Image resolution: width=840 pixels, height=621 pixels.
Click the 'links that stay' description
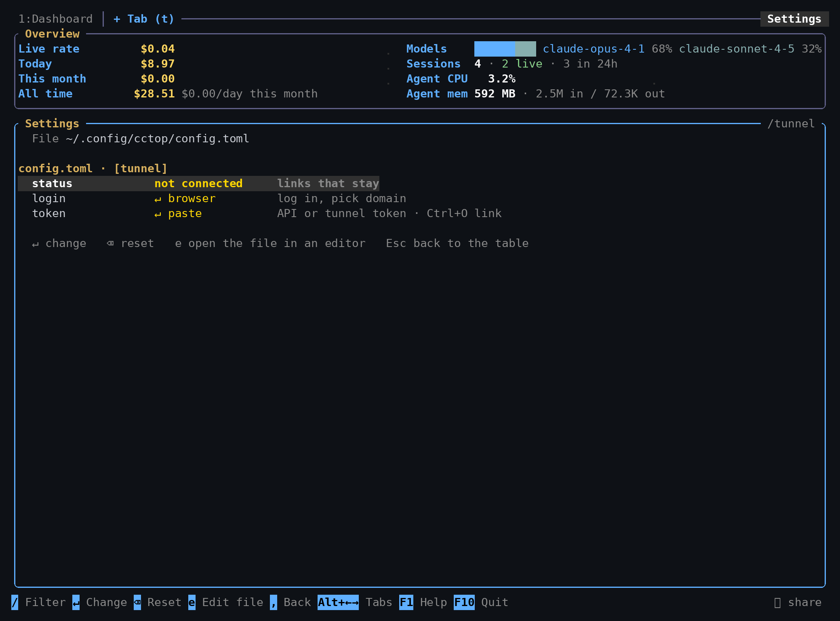328,184
